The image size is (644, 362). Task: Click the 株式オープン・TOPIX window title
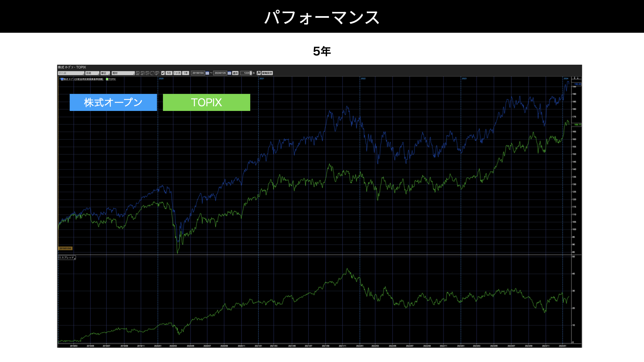(72, 67)
